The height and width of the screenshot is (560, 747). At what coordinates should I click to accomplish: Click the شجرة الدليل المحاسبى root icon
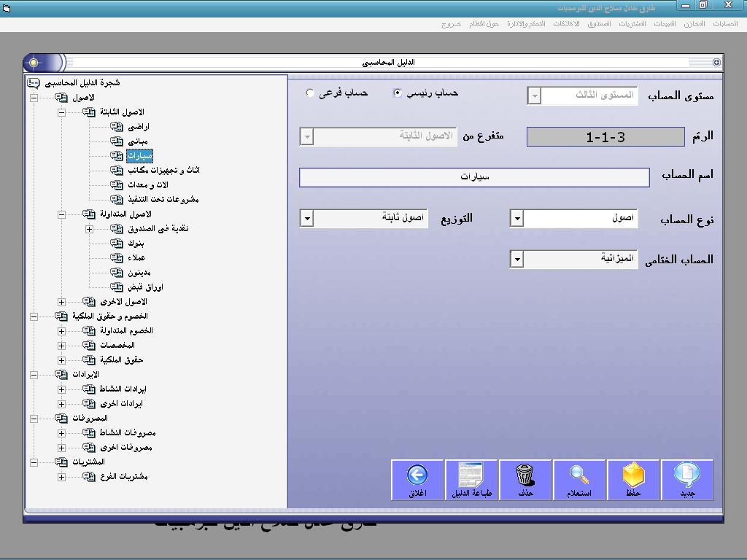[x=34, y=83]
